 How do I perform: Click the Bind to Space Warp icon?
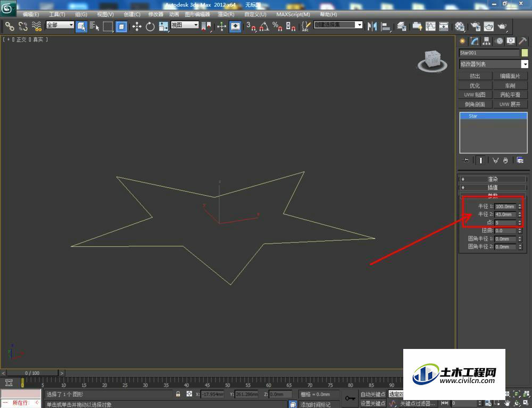[36, 26]
